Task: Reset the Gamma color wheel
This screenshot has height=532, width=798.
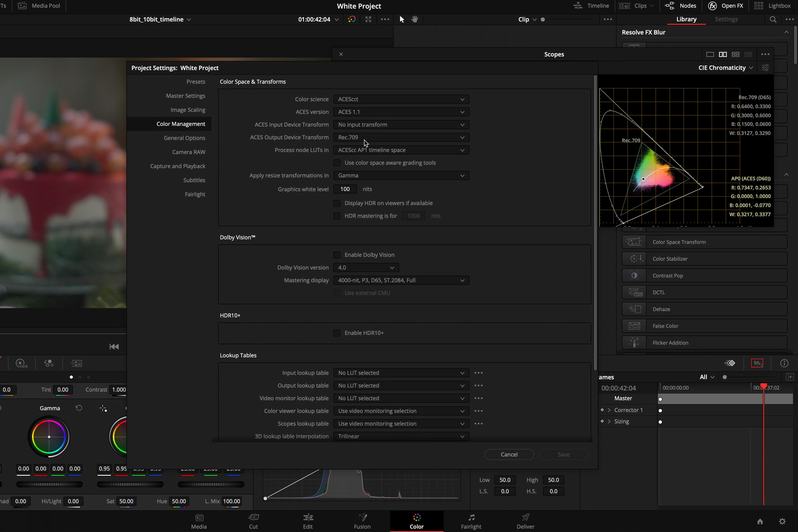Action: tap(79, 408)
